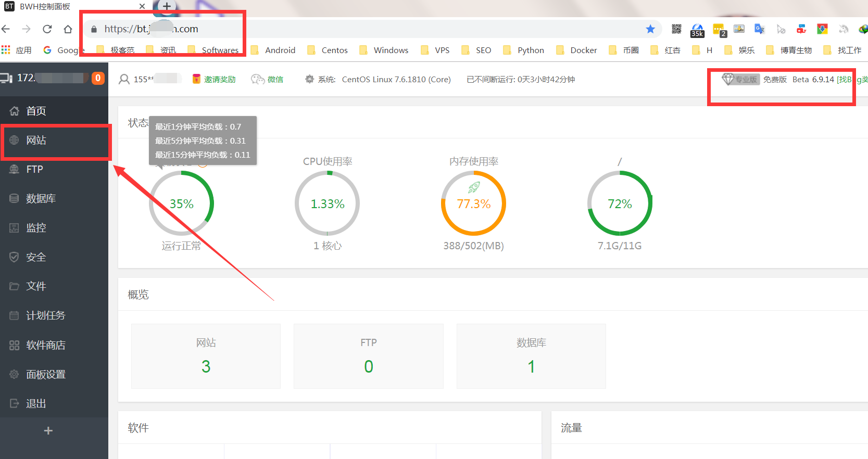Click the address bar URL field
This screenshot has width=868, height=459.
pos(372,29)
